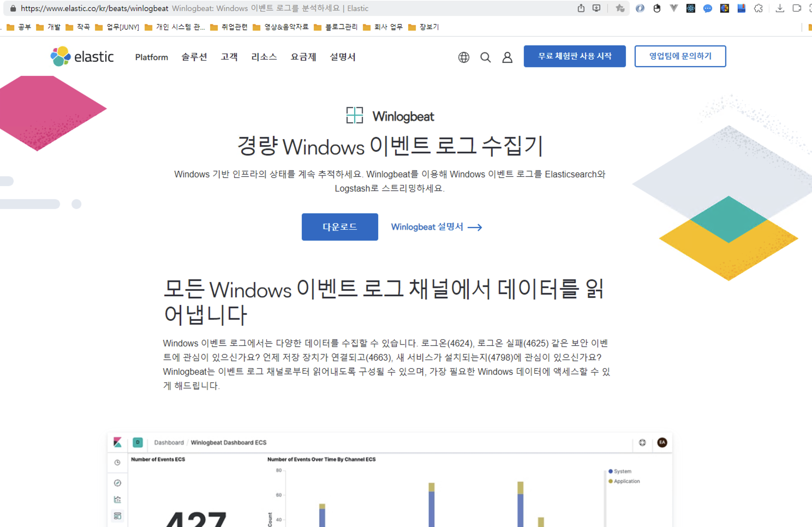
Task: Open the 업무[JUNY] bookmark folder
Action: (x=117, y=27)
